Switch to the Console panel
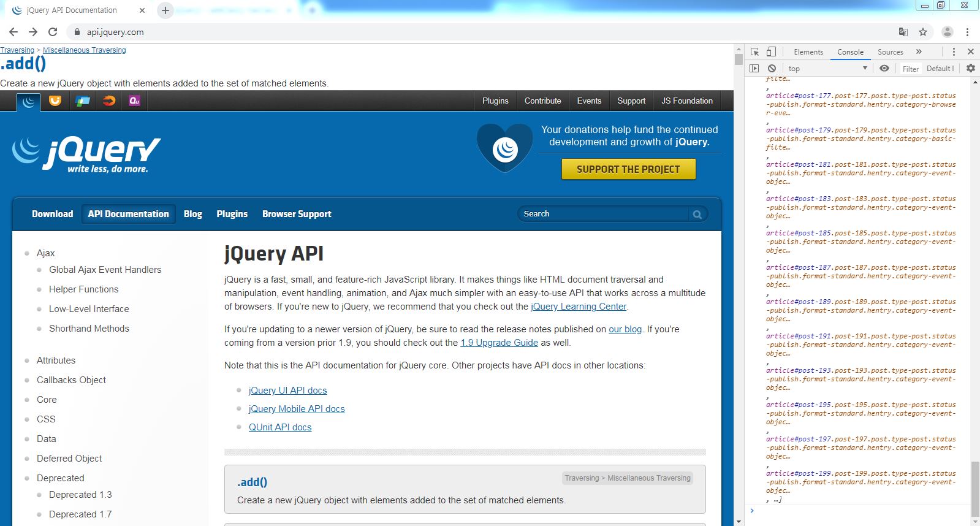This screenshot has width=980, height=526. [x=851, y=52]
